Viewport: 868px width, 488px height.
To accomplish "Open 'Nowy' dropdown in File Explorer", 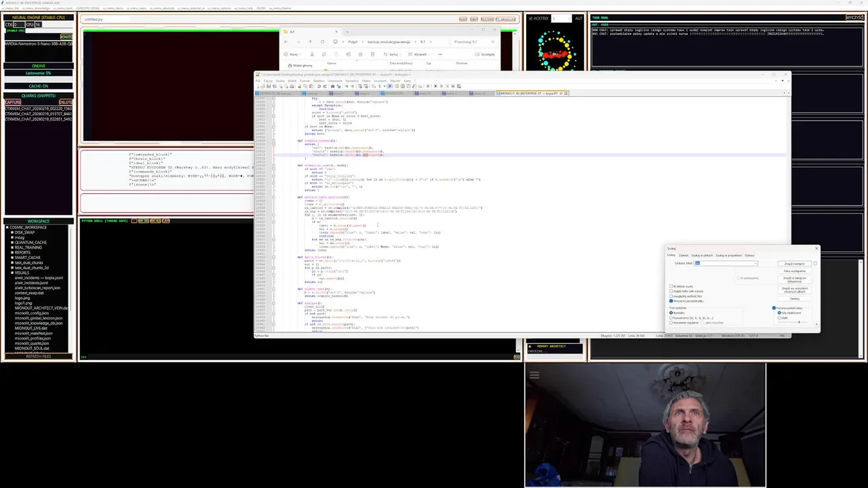I will tap(293, 54).
